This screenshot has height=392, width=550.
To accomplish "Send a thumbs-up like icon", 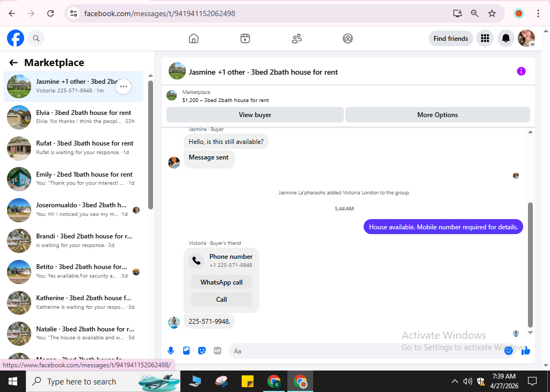I will 525,351.
